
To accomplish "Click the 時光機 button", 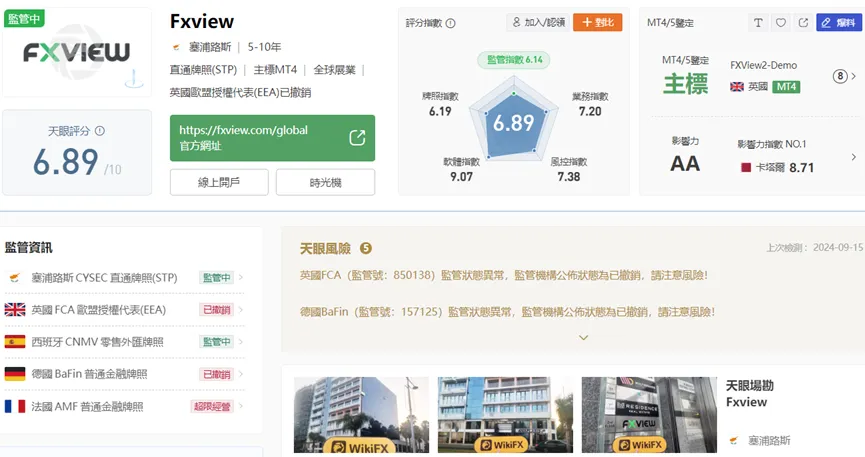I will tap(325, 182).
